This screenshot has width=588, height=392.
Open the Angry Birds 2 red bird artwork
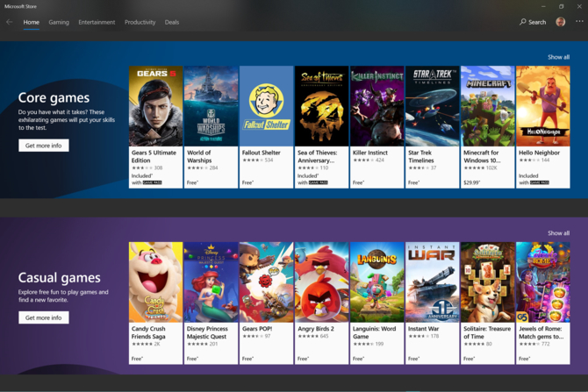click(322, 282)
